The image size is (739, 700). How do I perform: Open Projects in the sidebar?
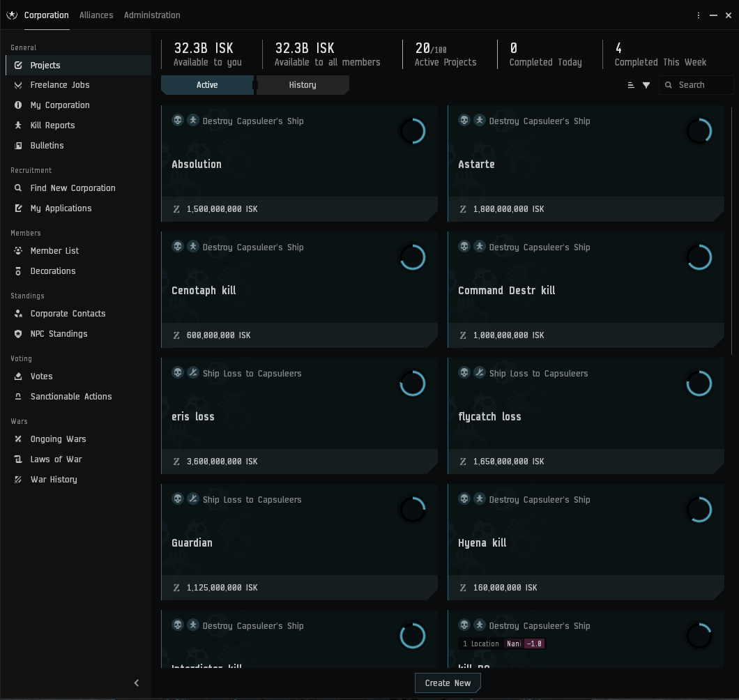click(79, 65)
